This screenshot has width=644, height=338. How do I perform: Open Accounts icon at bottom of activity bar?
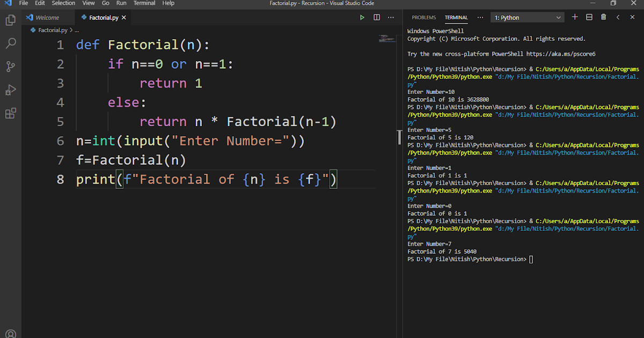[x=10, y=335]
